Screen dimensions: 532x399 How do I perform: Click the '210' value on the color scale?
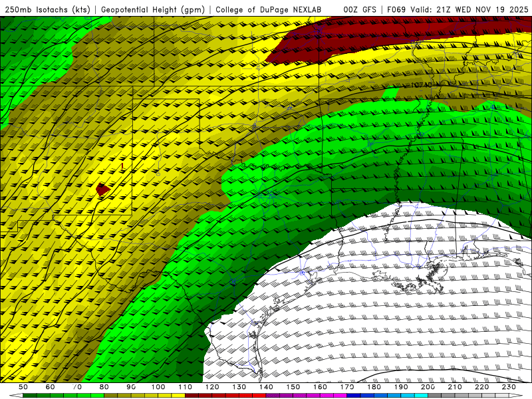(x=456, y=387)
